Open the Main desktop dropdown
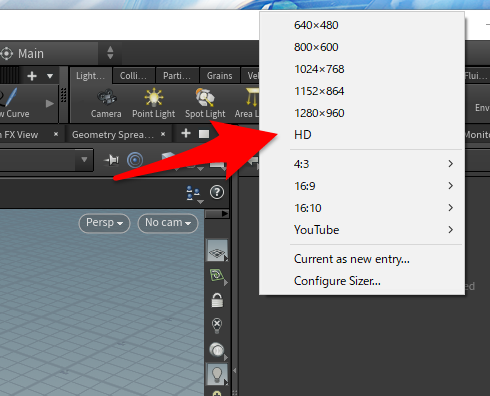The width and height of the screenshot is (490, 396). coord(110,53)
